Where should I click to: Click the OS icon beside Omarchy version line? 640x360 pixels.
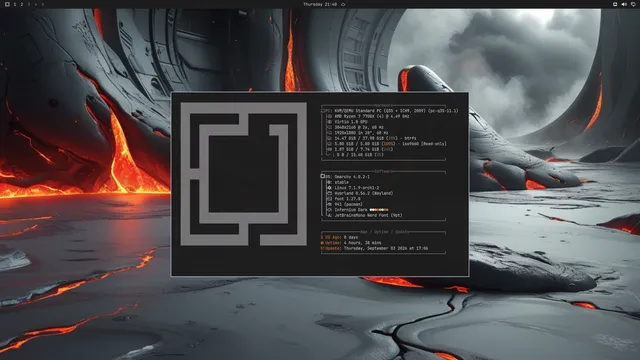[323, 176]
